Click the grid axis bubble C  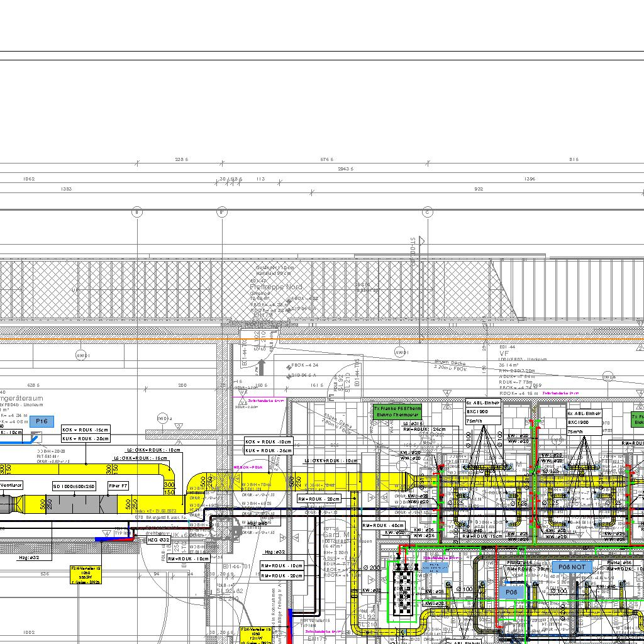click(427, 213)
